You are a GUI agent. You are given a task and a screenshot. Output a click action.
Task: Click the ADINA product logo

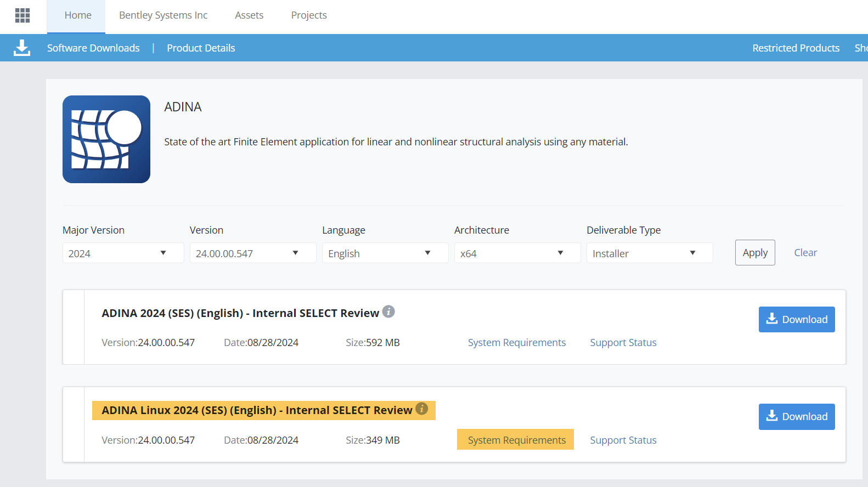coord(106,139)
